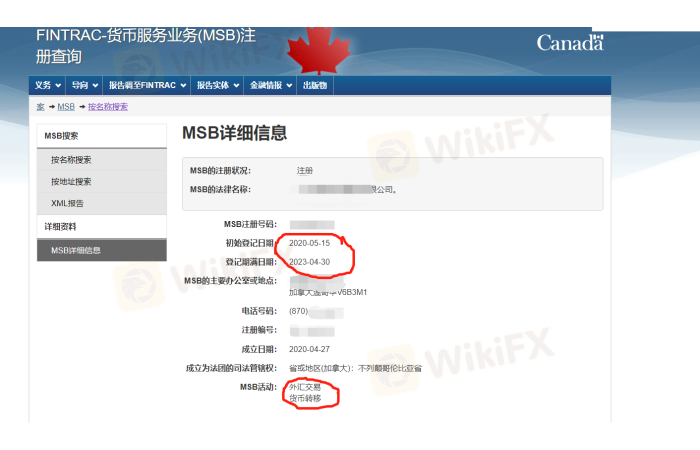Click the phone number starting (870)

[316, 312]
